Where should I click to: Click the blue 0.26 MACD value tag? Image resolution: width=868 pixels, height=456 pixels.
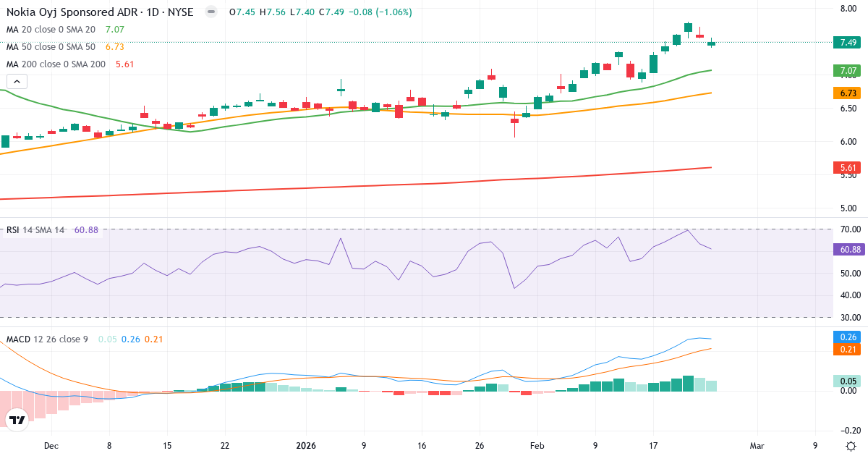pos(847,336)
